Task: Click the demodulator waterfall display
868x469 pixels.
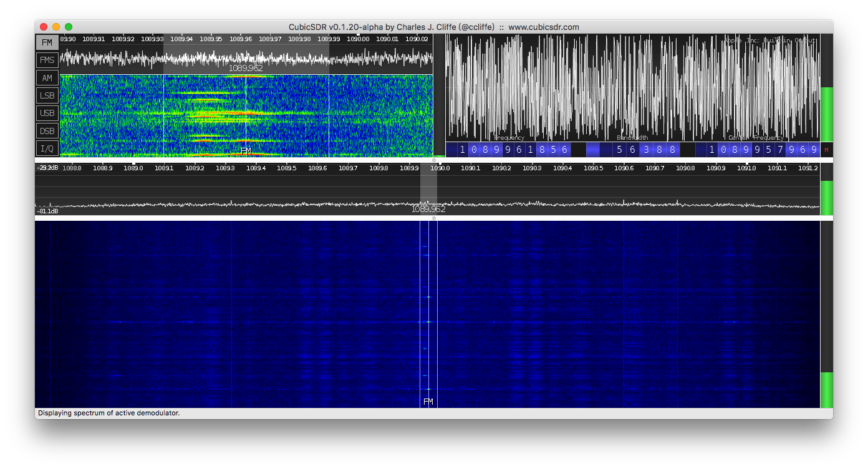Action: 246,115
